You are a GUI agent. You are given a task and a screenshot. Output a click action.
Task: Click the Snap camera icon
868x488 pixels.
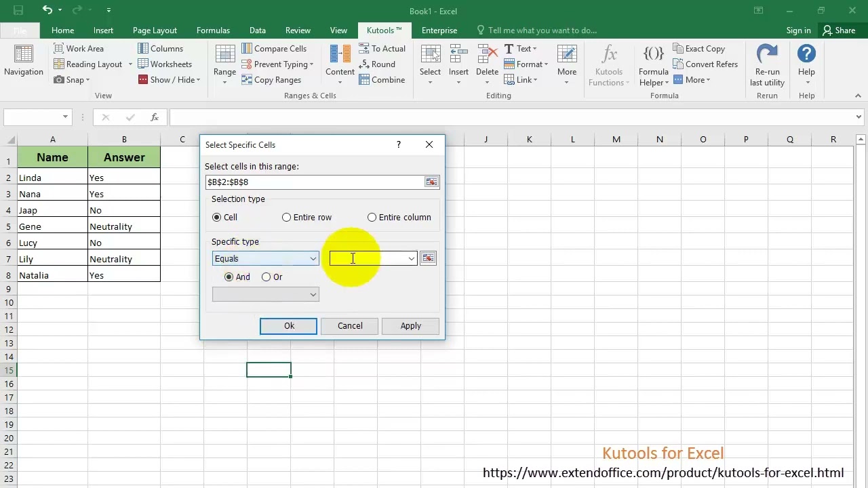[x=59, y=80]
